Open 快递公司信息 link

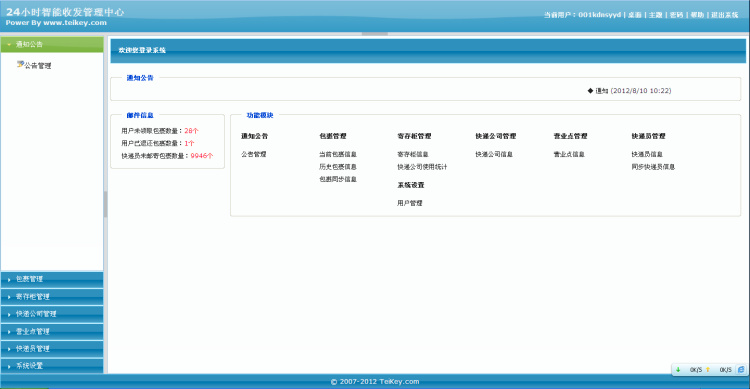tap(494, 154)
